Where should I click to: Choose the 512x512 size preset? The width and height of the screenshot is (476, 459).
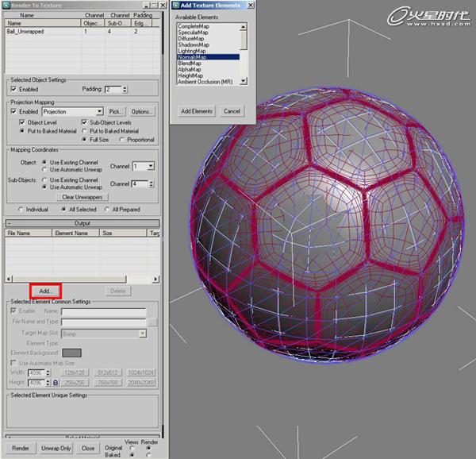(x=108, y=372)
